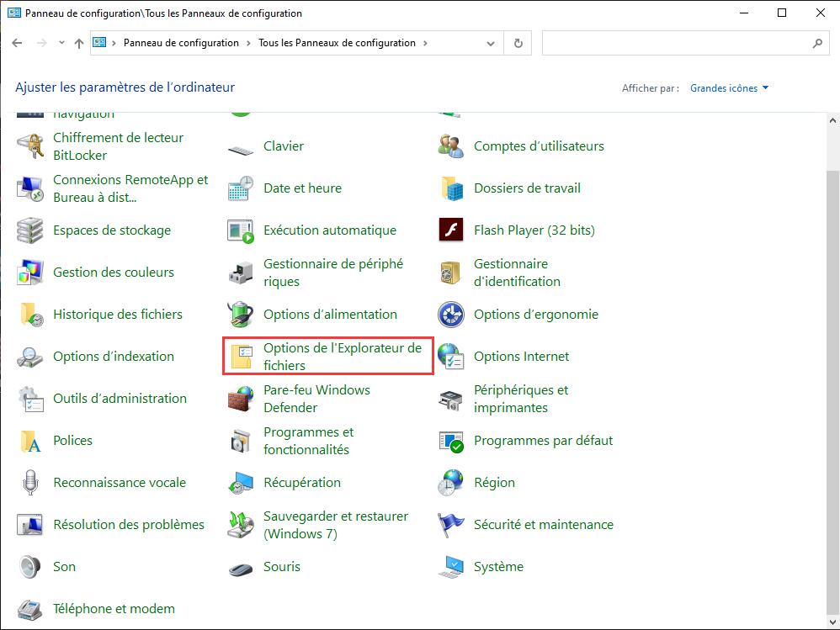Open the Connexions RemoteApp icon
Viewport: 840px width, 630px height.
tap(30, 188)
